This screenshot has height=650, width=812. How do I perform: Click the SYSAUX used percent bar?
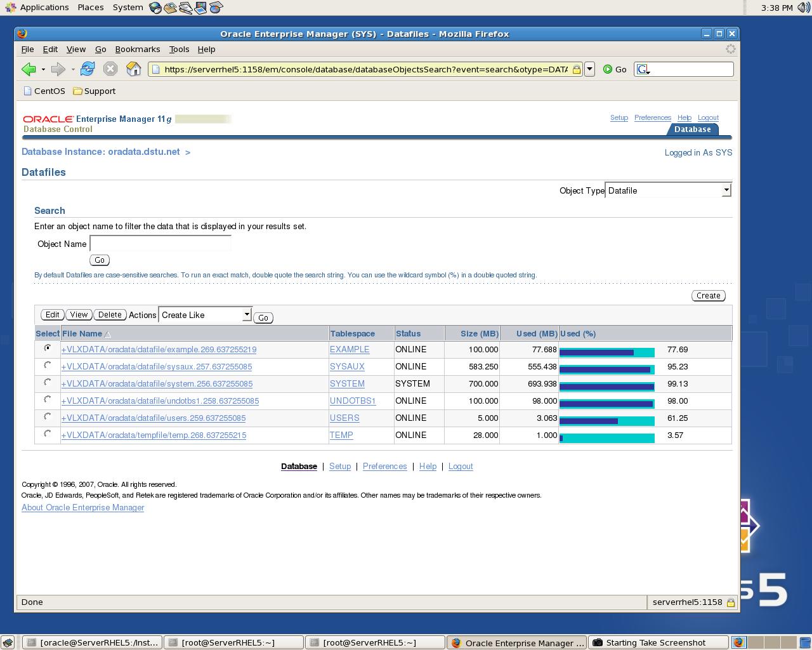click(x=607, y=369)
